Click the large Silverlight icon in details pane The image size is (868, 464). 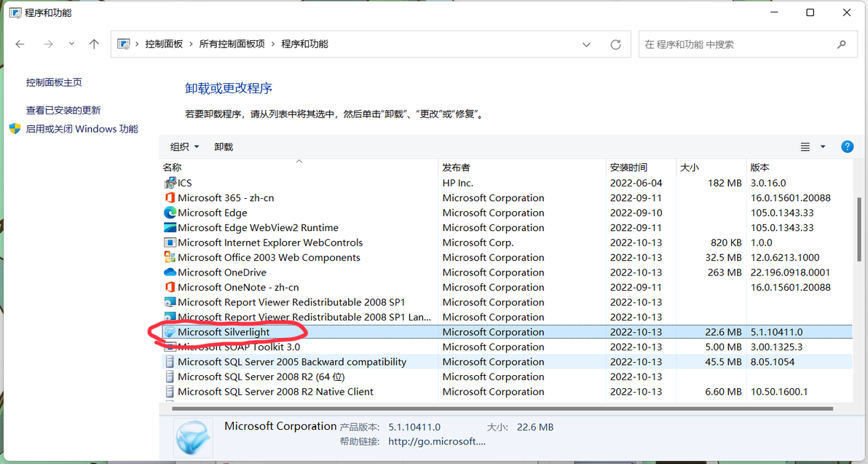(193, 438)
